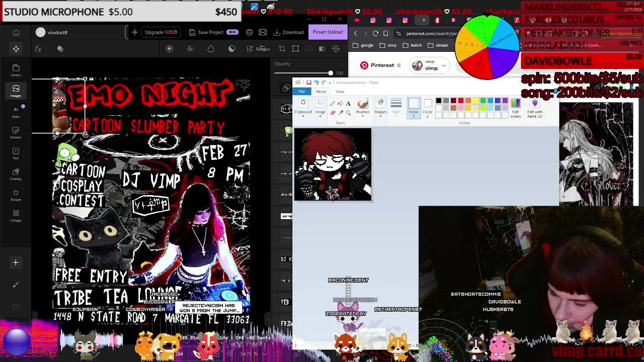Open the AI Apps panel
Screen dimensions: 644x362
16,112
